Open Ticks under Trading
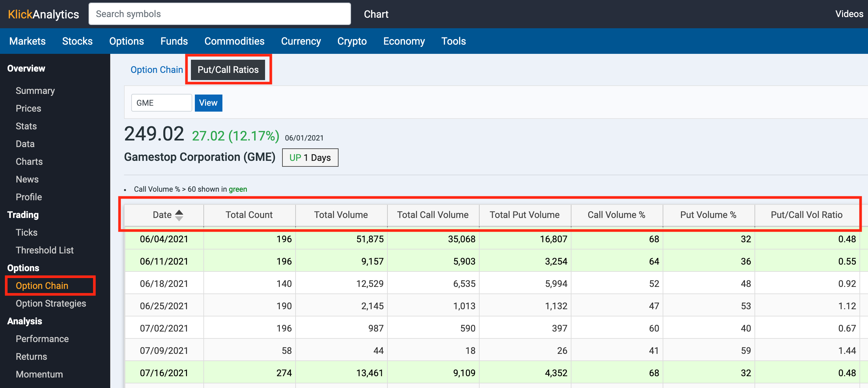 pos(26,232)
